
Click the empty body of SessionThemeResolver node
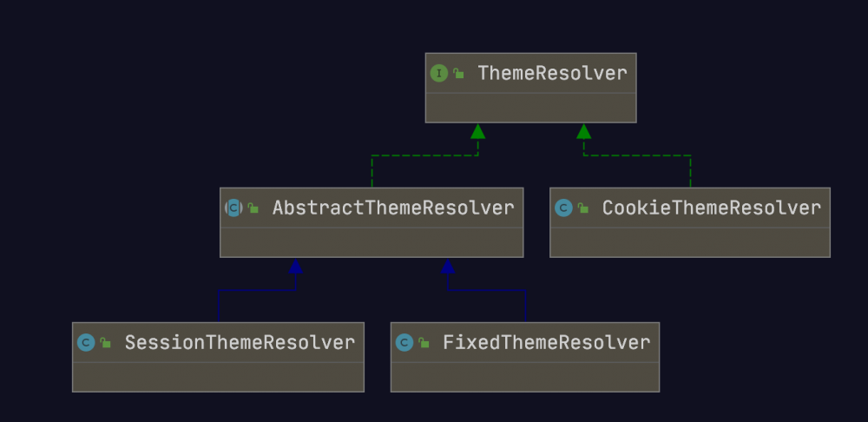(x=218, y=377)
